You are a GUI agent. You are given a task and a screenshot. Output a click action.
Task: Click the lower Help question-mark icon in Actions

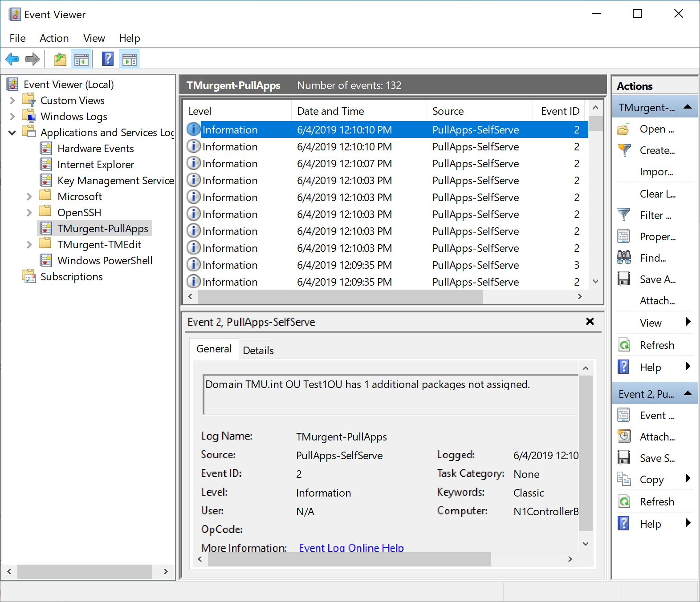point(623,523)
